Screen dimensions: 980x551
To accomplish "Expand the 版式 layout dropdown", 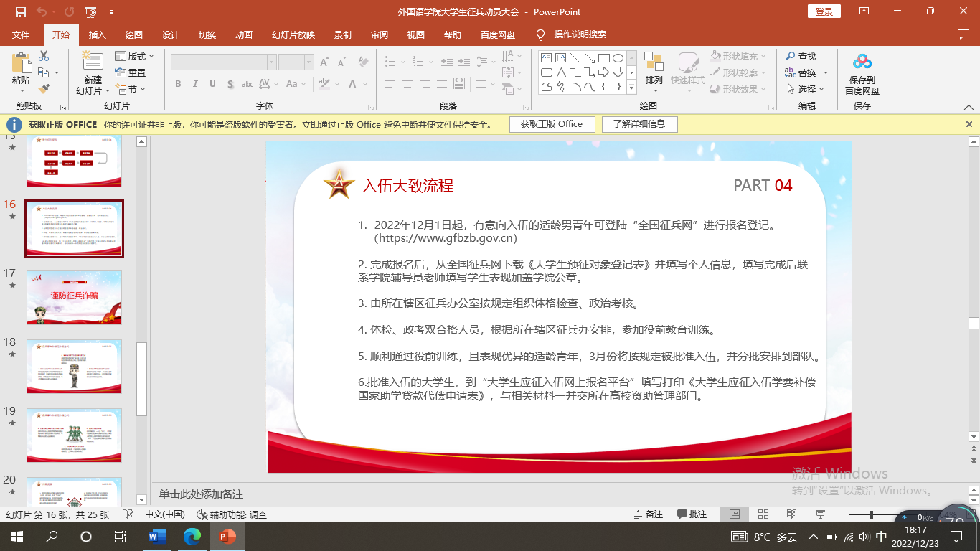I will [131, 56].
